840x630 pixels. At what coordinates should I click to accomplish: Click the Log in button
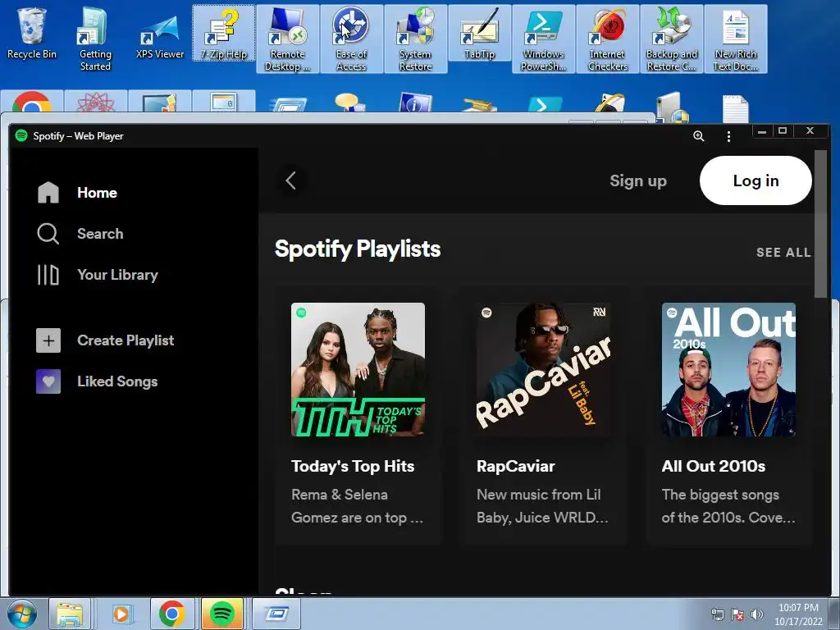point(756,180)
